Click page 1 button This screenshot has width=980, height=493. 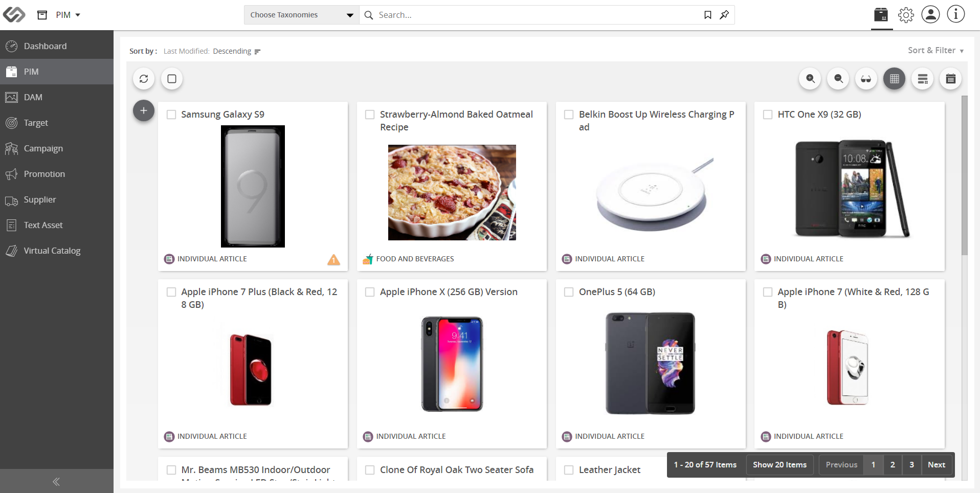coord(873,465)
